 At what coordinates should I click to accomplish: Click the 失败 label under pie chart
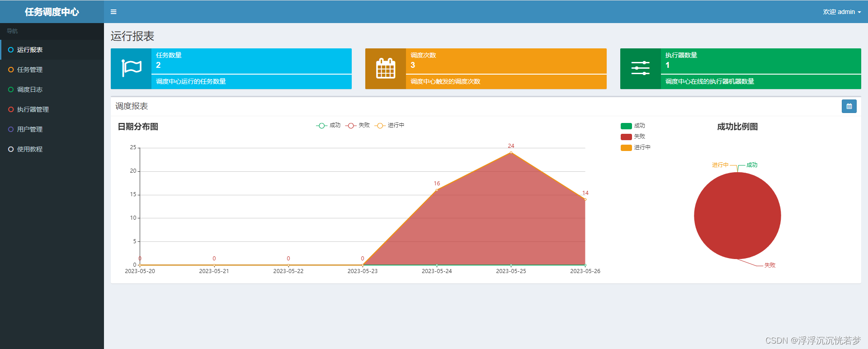pyautogui.click(x=770, y=265)
